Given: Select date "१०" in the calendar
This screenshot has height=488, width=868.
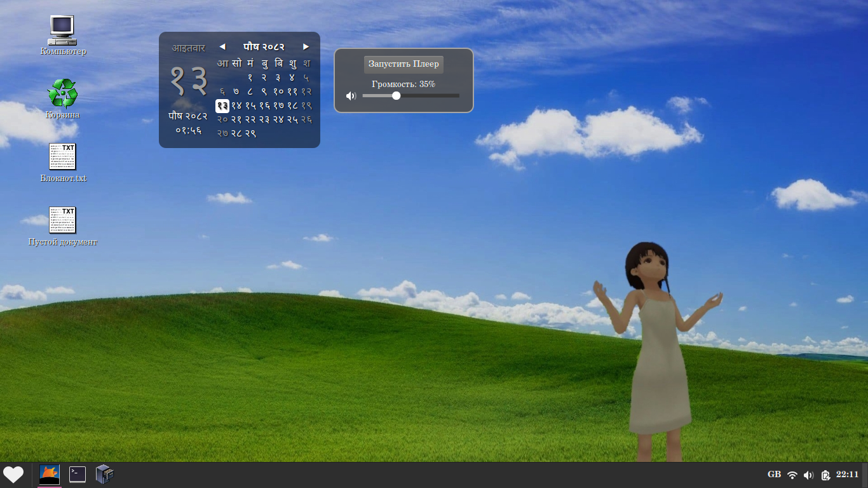Looking at the screenshot, I should [x=278, y=91].
